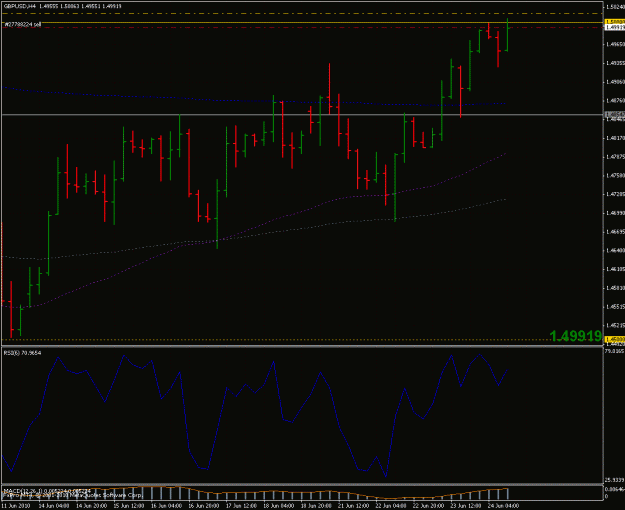Select the solid gray horizontal line on chart

point(303,115)
